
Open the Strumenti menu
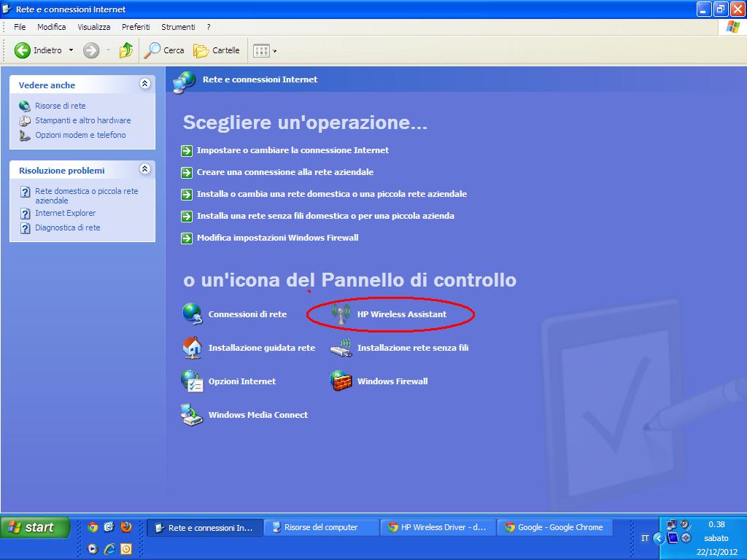tap(178, 27)
